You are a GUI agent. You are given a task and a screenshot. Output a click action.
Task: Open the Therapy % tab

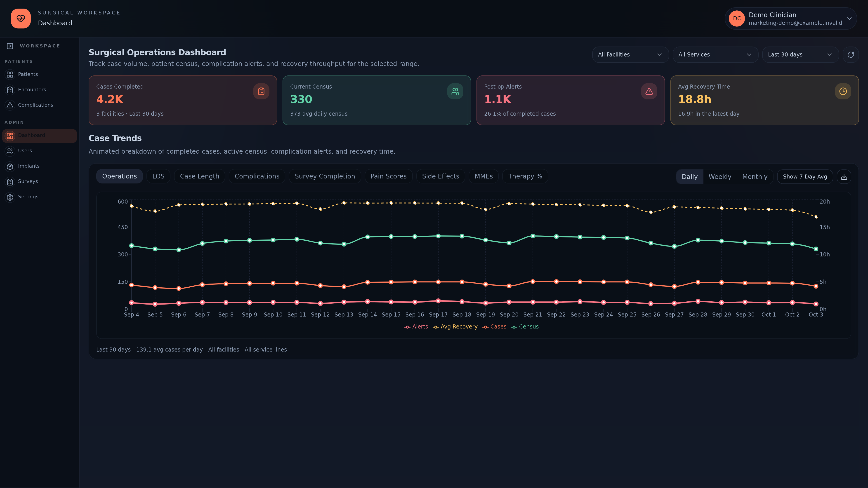click(x=525, y=176)
